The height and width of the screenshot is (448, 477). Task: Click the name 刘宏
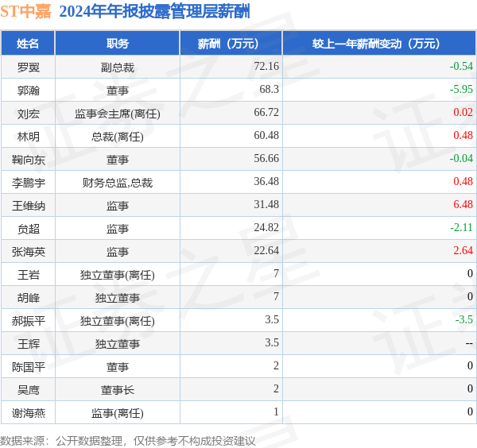tap(29, 114)
